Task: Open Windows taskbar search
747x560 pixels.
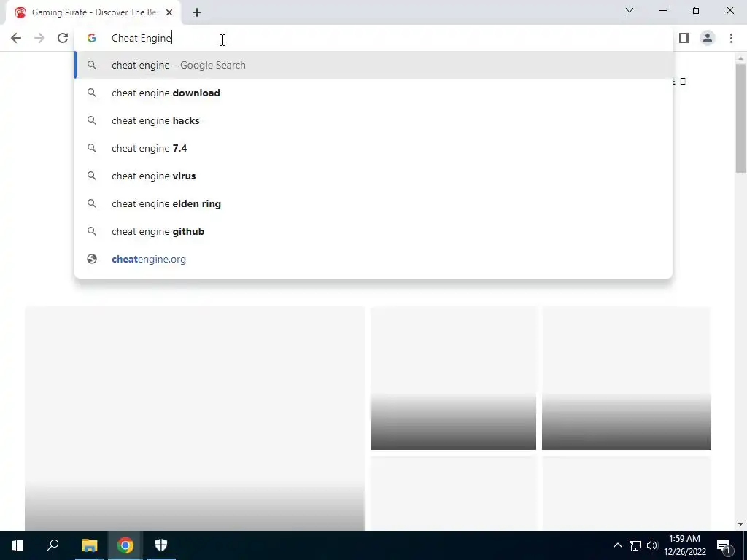Action: pyautogui.click(x=53, y=545)
